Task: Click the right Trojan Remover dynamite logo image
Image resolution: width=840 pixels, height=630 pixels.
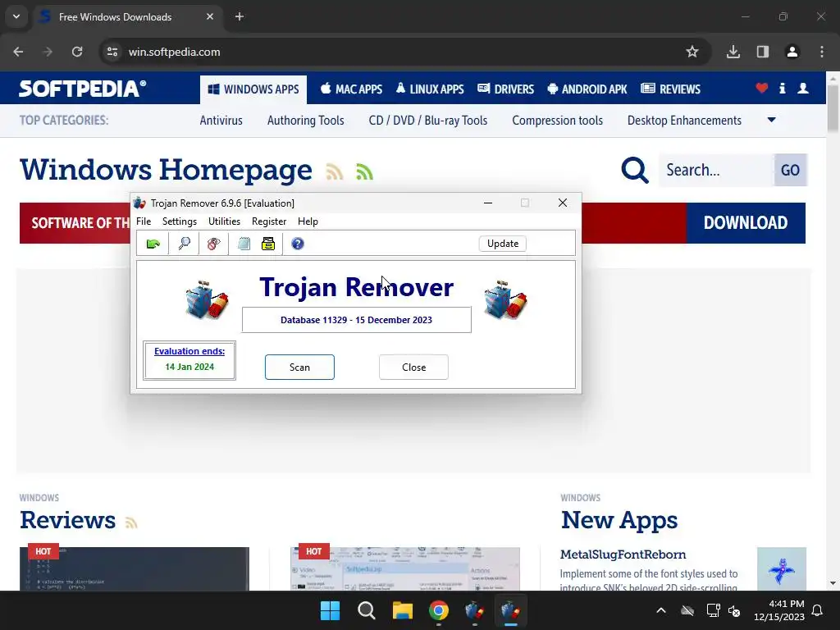Action: click(505, 300)
